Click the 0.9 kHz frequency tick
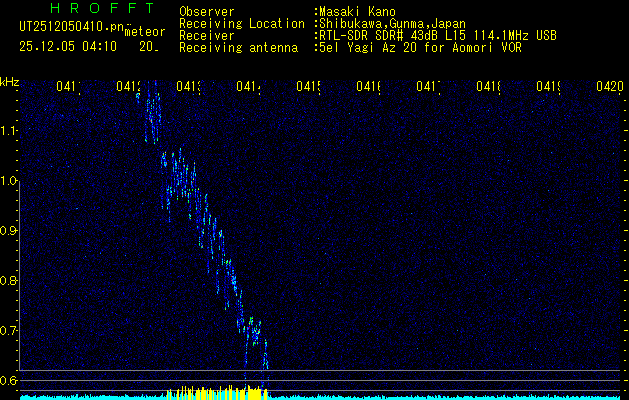629x400 pixels. pyautogui.click(x=9, y=231)
